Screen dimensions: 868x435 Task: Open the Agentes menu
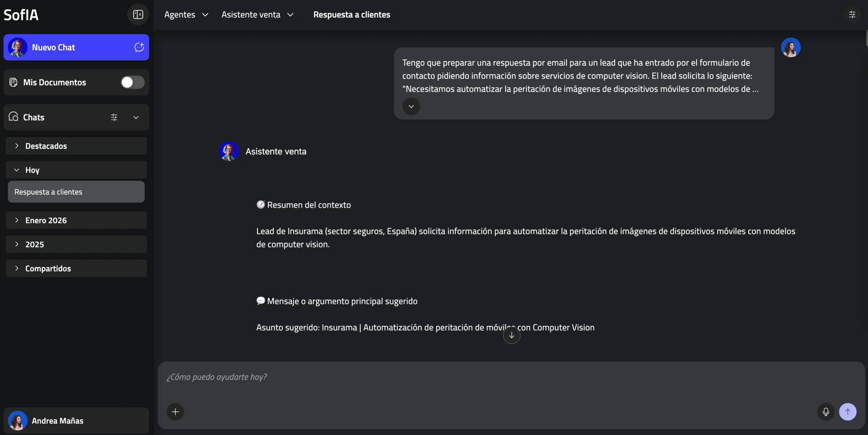coord(186,15)
